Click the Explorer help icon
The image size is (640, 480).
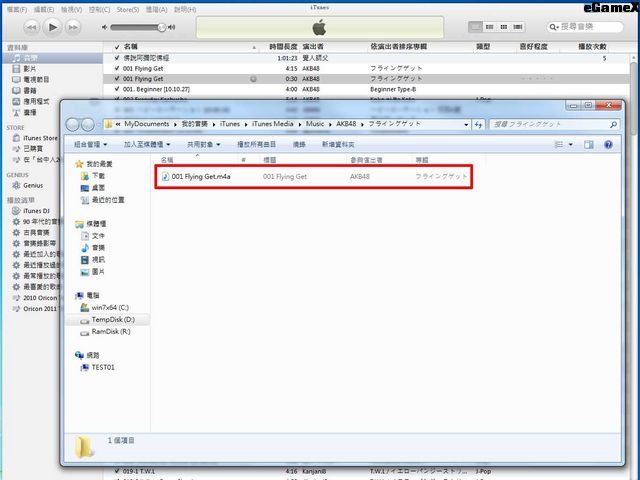pos(608,144)
